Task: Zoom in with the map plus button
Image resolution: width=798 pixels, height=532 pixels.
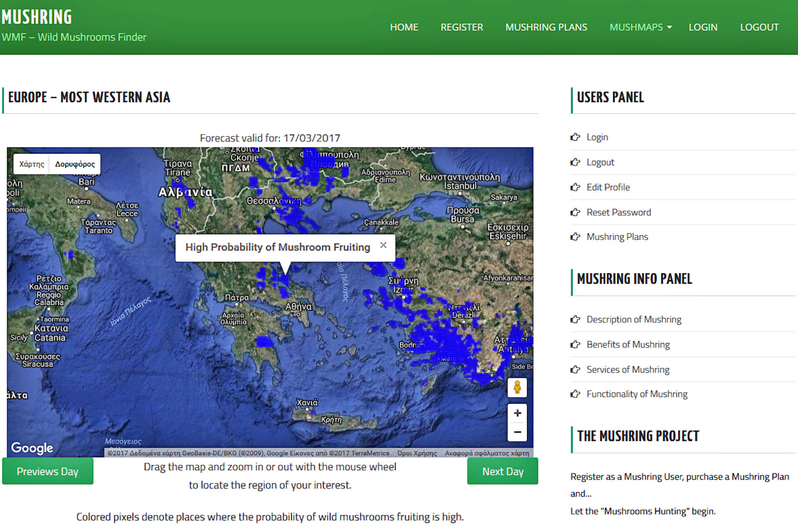Action: 517,413
